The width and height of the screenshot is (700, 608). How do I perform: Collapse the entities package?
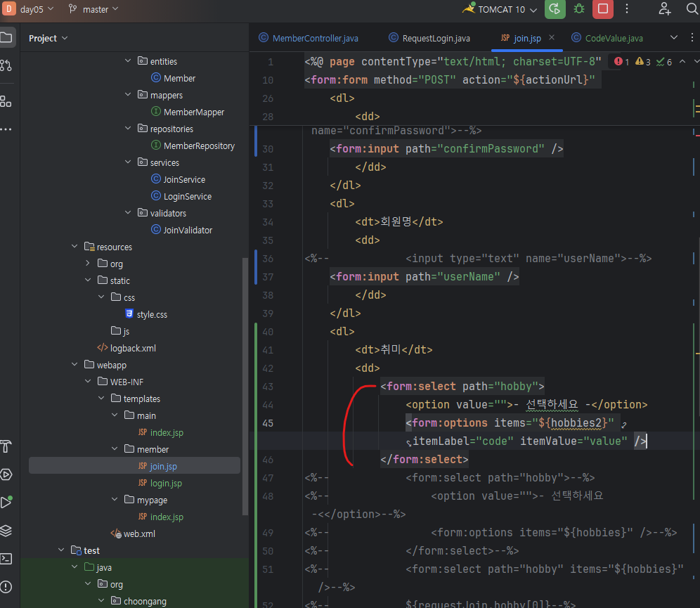pyautogui.click(x=128, y=60)
